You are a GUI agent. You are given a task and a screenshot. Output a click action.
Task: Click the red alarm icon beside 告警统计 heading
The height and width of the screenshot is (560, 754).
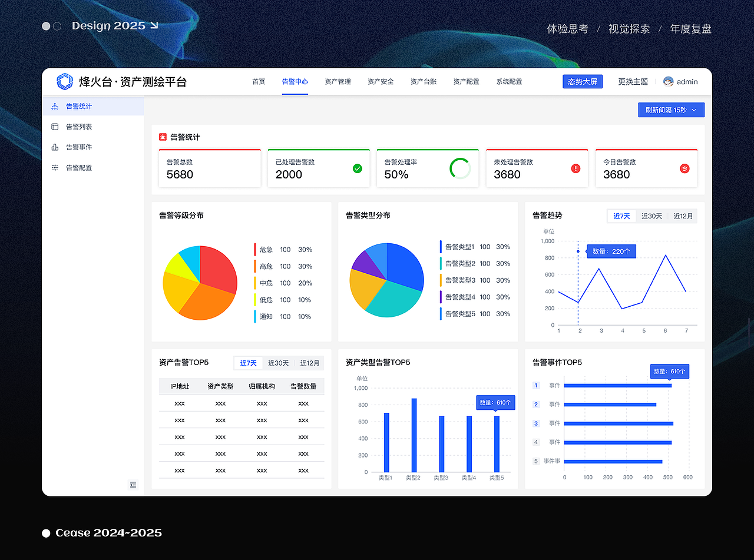click(164, 137)
